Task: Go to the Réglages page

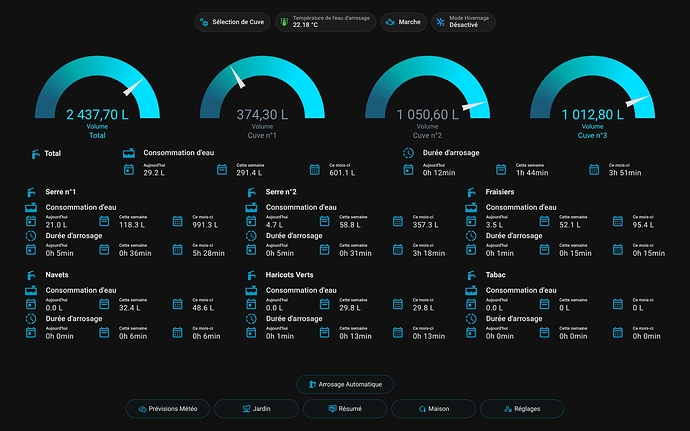Action: pyautogui.click(x=522, y=409)
